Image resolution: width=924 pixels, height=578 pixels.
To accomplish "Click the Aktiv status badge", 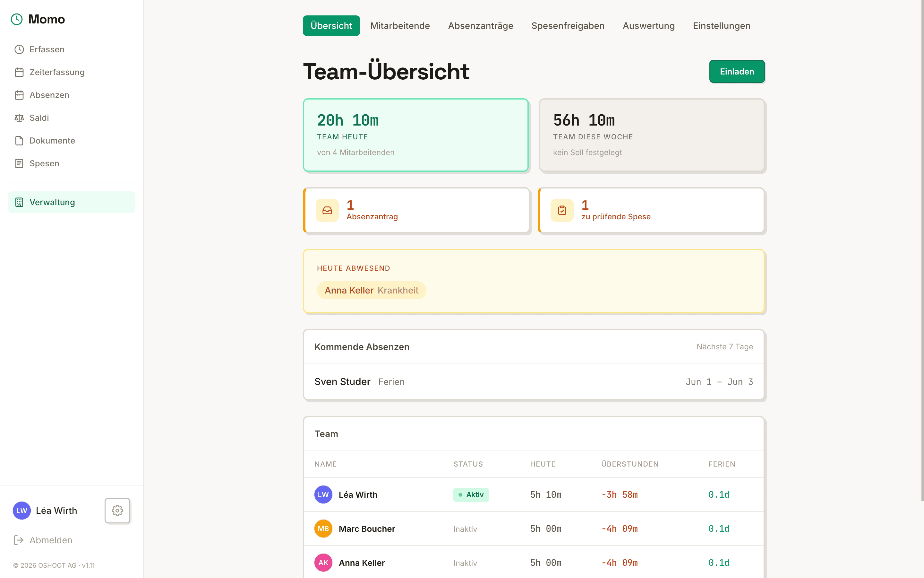I will click(x=471, y=494).
